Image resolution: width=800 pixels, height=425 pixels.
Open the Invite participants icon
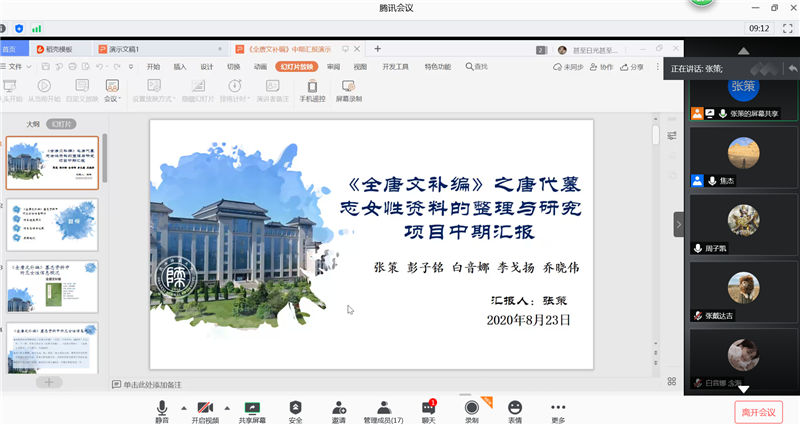(x=339, y=409)
